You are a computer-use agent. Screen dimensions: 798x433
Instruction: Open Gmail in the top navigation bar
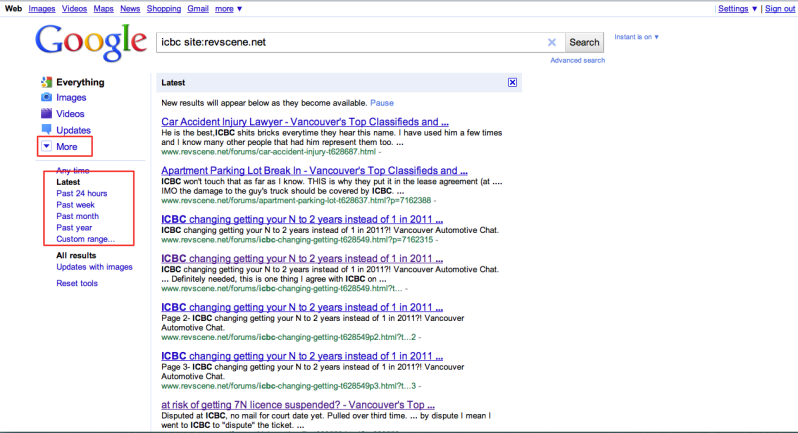click(198, 9)
